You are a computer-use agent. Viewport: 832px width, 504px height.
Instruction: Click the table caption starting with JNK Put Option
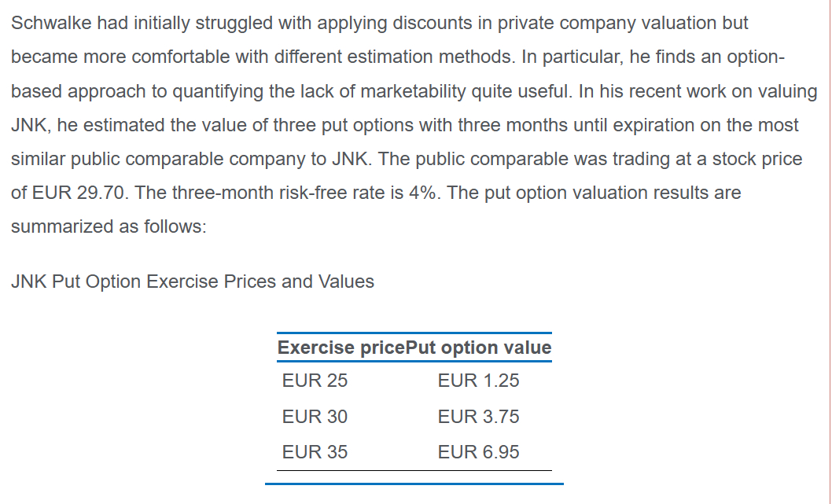point(193,281)
